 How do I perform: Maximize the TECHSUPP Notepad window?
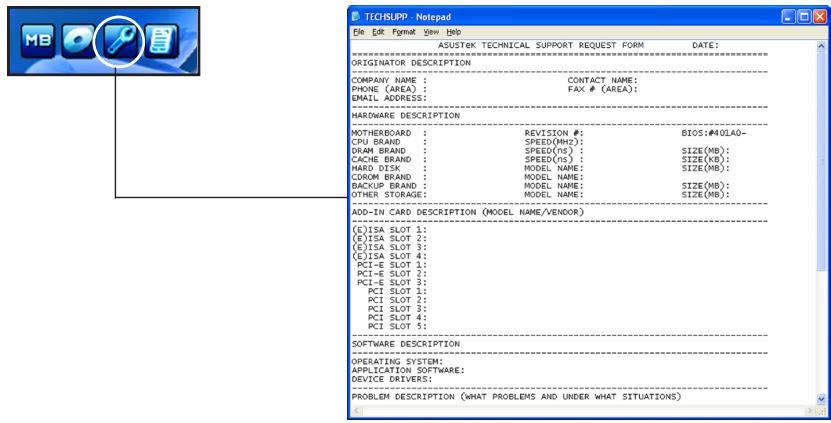point(804,17)
